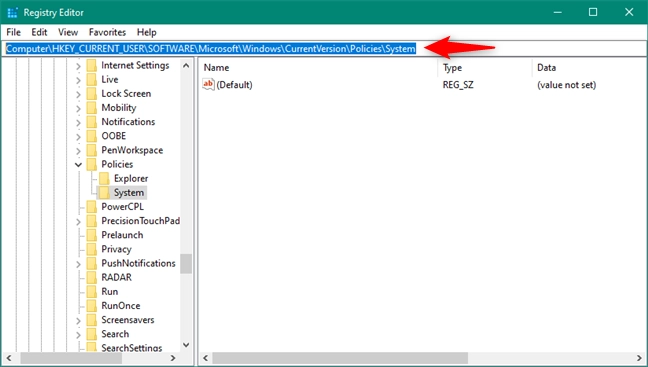Open the Edit menu
The height and width of the screenshot is (367, 648).
point(39,32)
